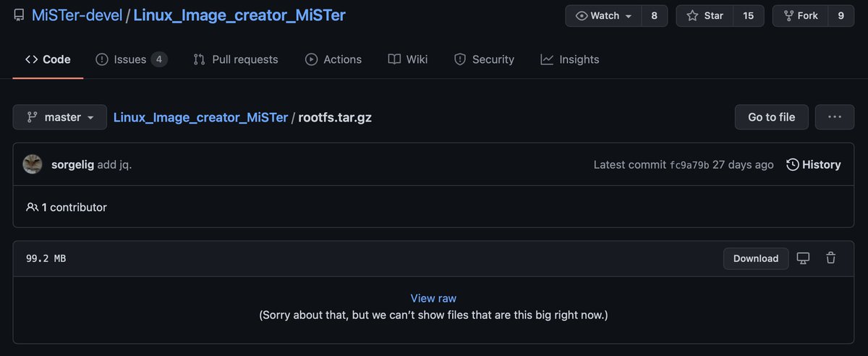The width and height of the screenshot is (868, 356).
Task: Click the 1 contributor text
Action: 74,207
